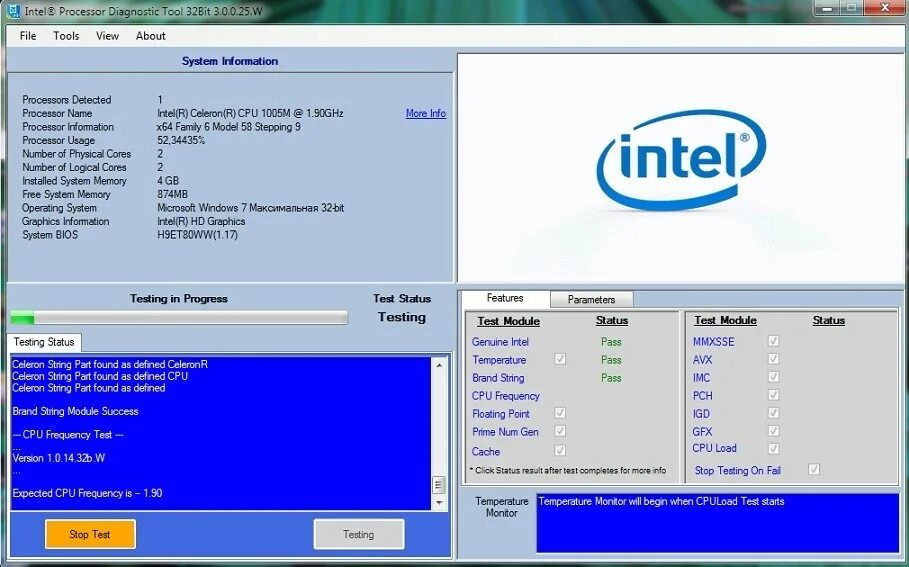The height and width of the screenshot is (567, 909).
Task: Click the Genuine Intel test module
Action: pos(500,342)
